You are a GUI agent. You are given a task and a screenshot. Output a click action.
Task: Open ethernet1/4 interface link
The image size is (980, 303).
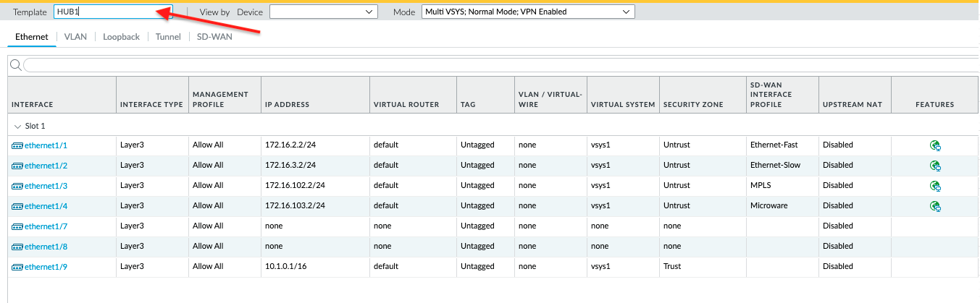click(46, 206)
